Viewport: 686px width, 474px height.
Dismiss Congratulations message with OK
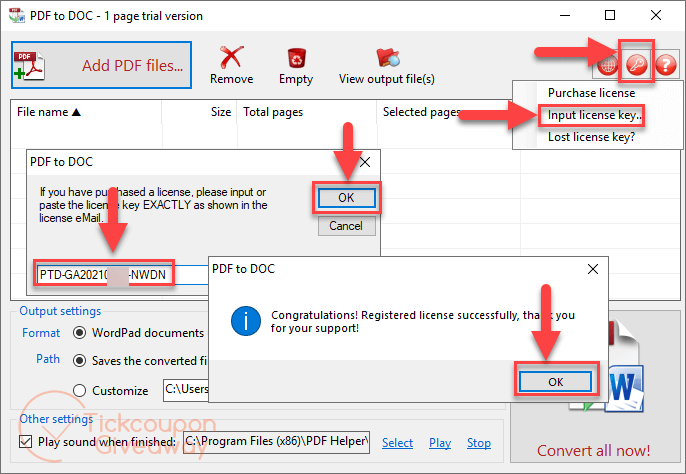pyautogui.click(x=556, y=382)
